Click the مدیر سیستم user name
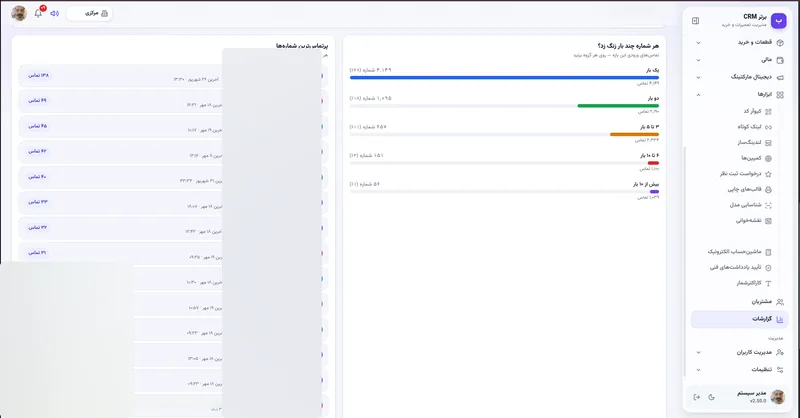Image resolution: width=800 pixels, height=418 pixels. coord(752,394)
